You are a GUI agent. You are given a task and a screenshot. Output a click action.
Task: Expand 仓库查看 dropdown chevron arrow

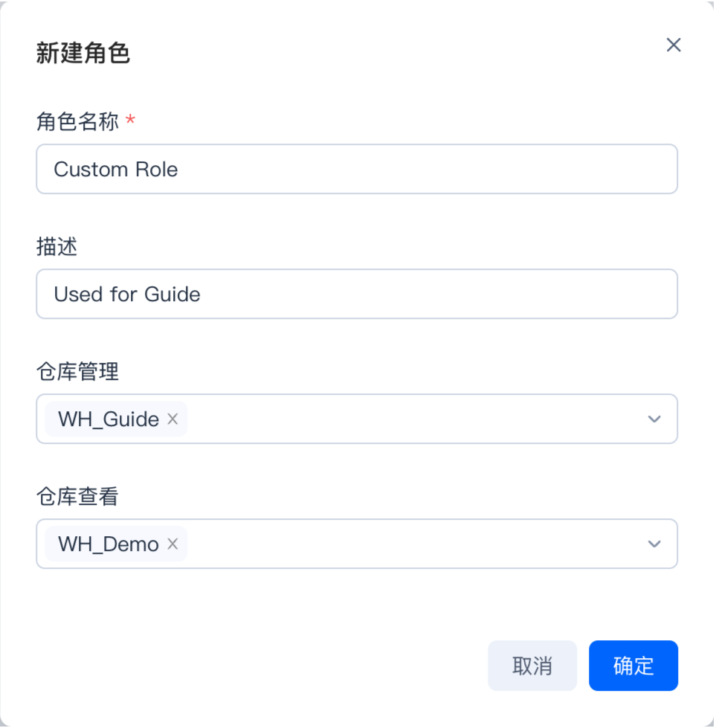pyautogui.click(x=654, y=544)
